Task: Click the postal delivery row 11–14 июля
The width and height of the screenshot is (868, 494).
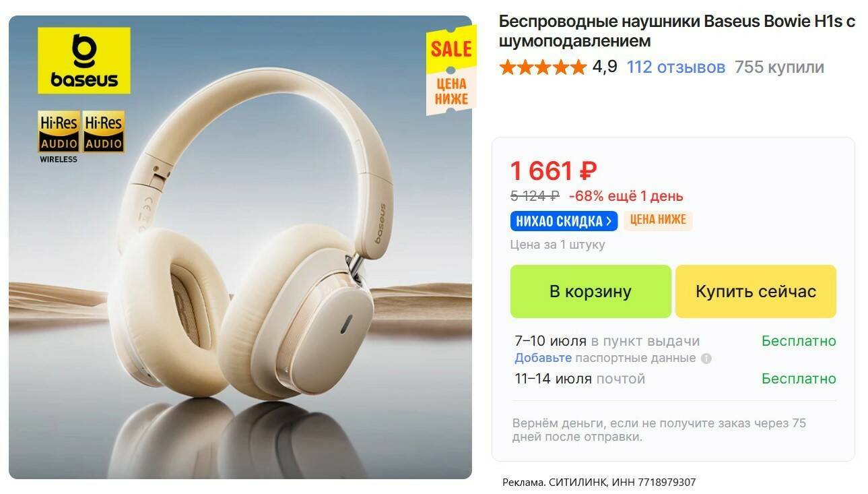Action: pos(675,379)
